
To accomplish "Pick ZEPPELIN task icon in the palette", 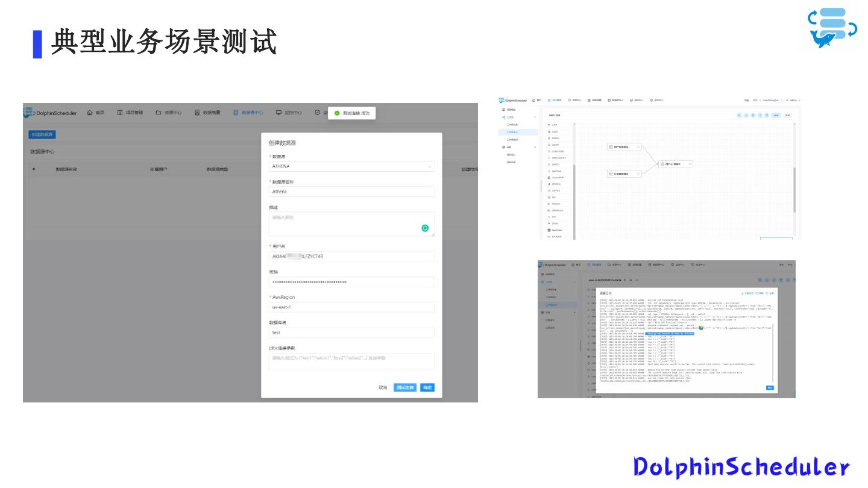I will tap(549, 184).
